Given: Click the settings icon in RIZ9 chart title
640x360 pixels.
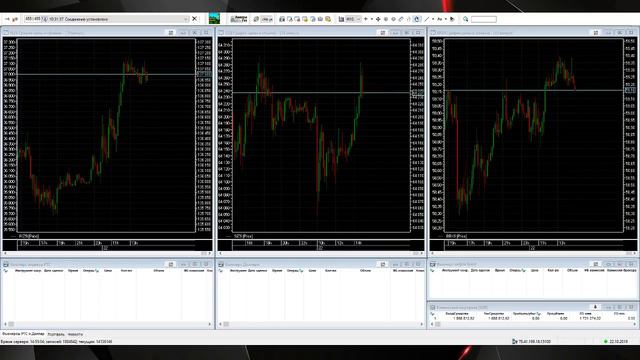Looking at the screenshot, I should point(171,33).
